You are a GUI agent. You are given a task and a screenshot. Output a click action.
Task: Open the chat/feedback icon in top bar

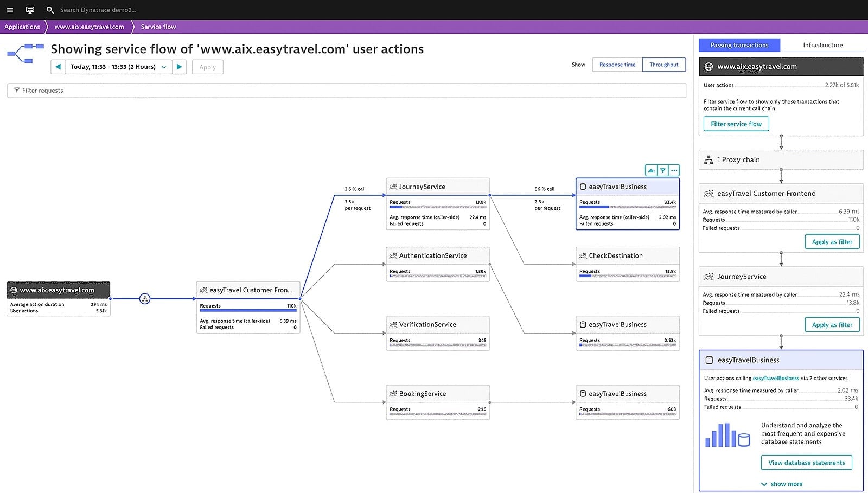click(x=30, y=10)
